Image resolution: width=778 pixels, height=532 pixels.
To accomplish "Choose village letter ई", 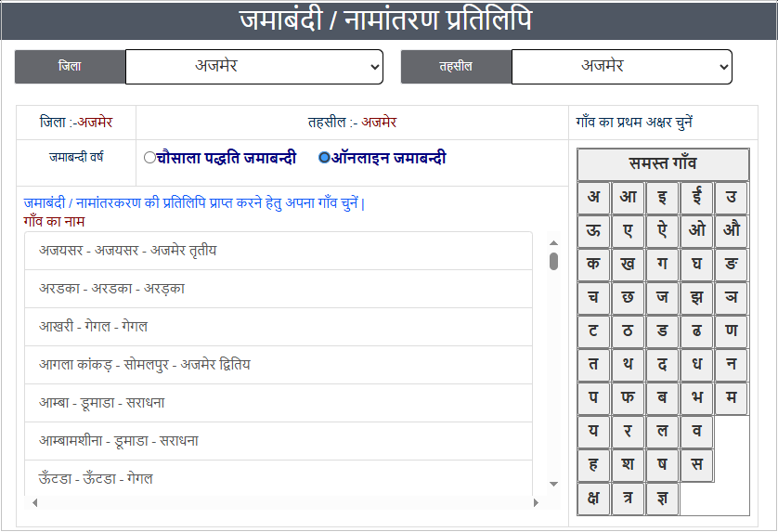I will 697,198.
